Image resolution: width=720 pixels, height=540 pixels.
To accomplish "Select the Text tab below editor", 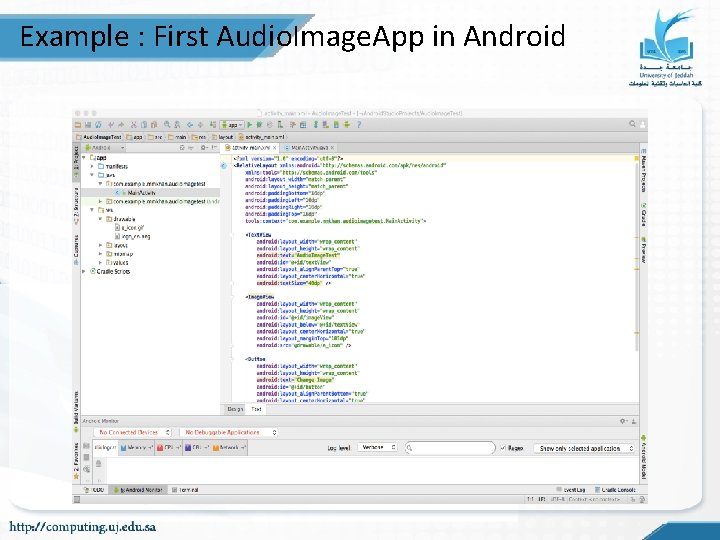I will [256, 409].
